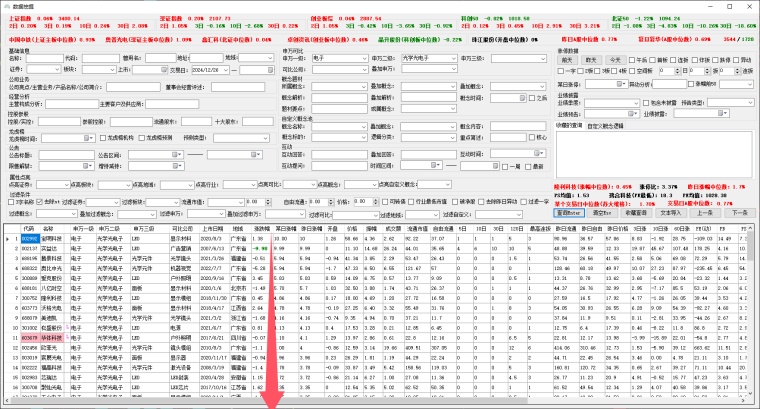Focus the 概念解析 input field
The image size is (760, 409).
coord(339,98)
